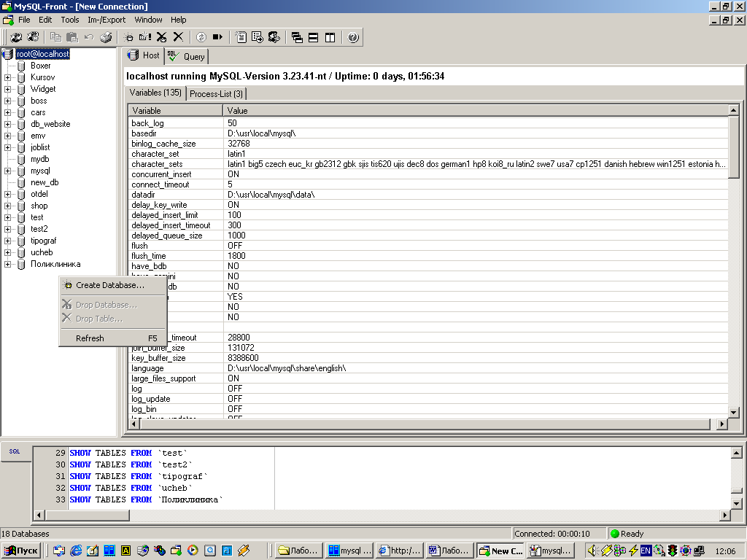Switch to the Process-List (3) tab
The width and height of the screenshot is (747, 560).
(x=216, y=94)
